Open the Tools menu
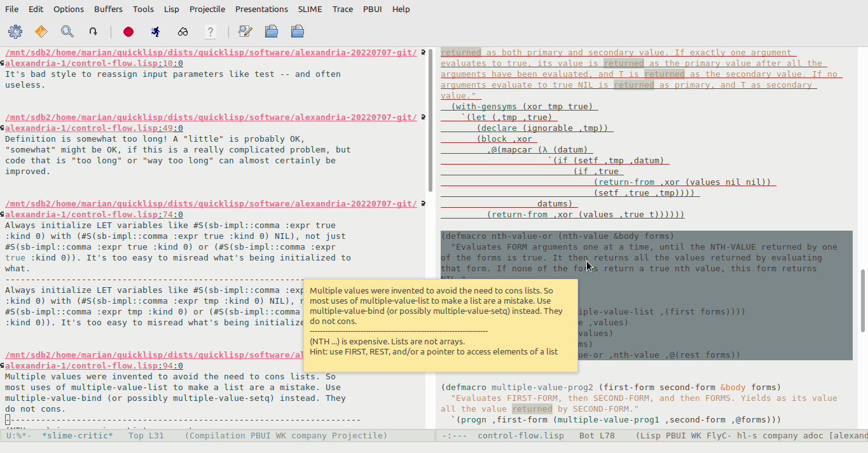 [x=143, y=9]
